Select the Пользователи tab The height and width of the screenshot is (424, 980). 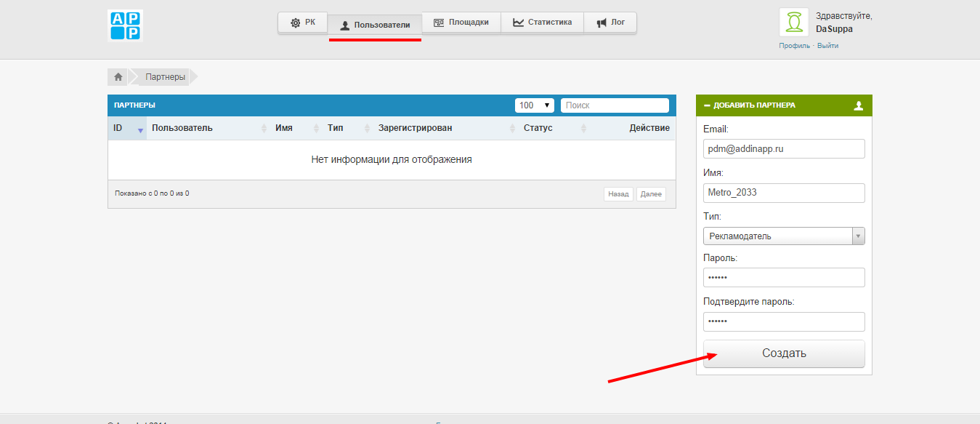[x=375, y=25]
